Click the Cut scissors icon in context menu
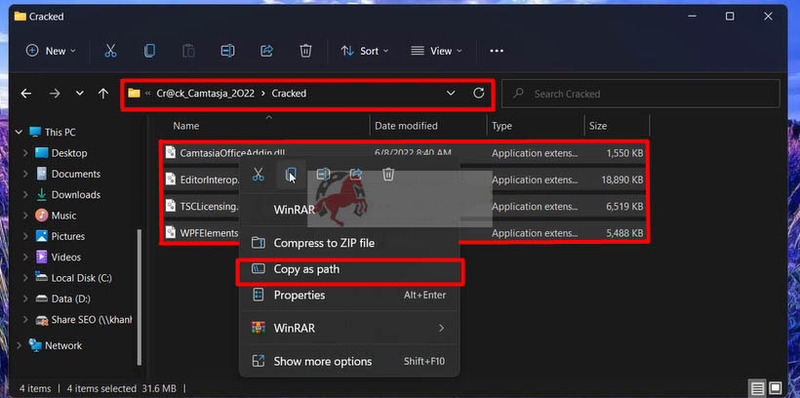 point(259,175)
